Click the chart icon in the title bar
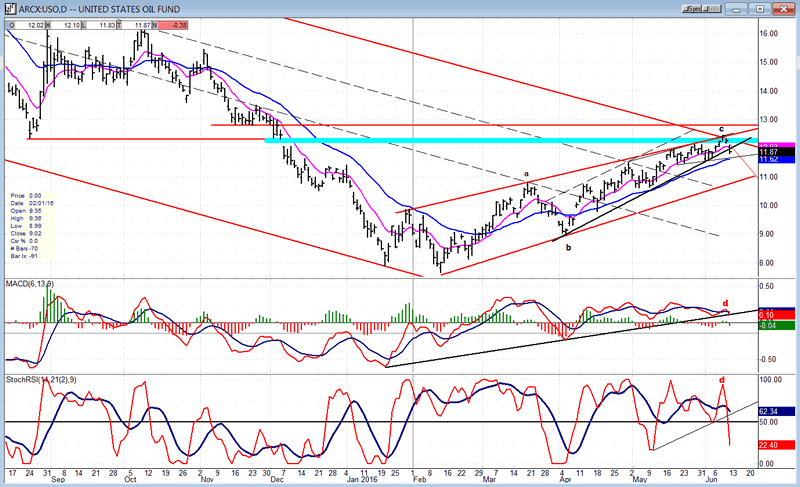This screenshot has width=800, height=487. (x=7, y=7)
